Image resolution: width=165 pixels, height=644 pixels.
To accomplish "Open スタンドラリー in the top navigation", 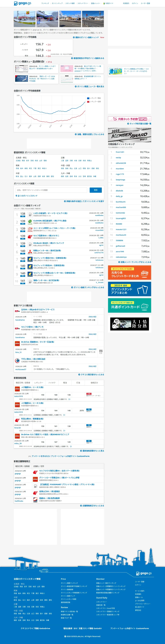I will [83, 3].
